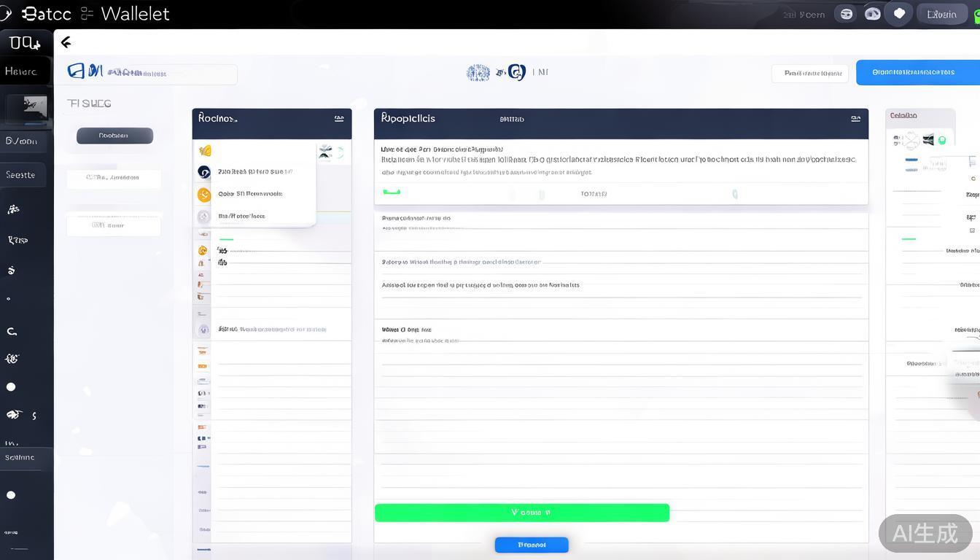Click the dark blue round coin icon
This screenshot has width=980, height=560.
click(204, 172)
